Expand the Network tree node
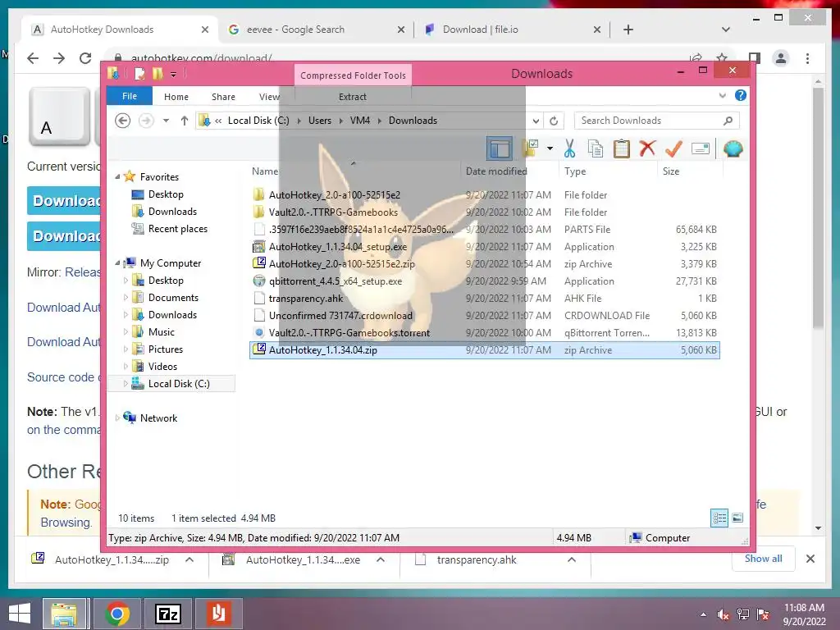 pyautogui.click(x=118, y=418)
